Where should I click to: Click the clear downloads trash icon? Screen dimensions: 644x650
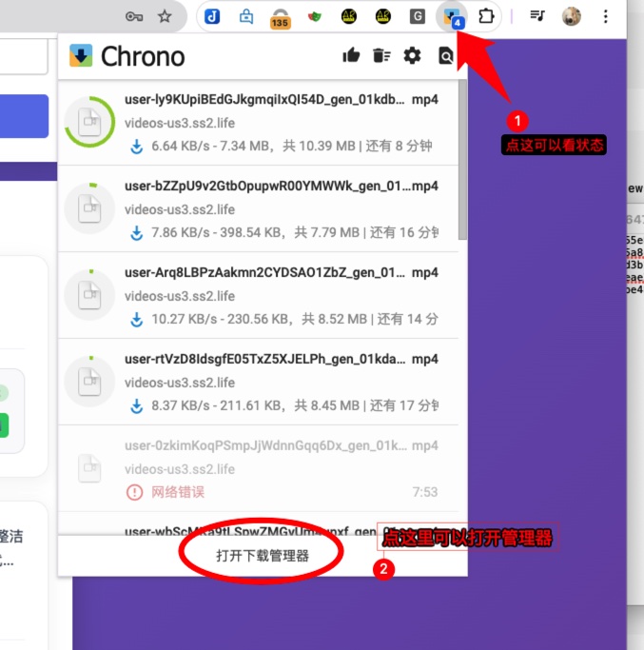[x=381, y=56]
